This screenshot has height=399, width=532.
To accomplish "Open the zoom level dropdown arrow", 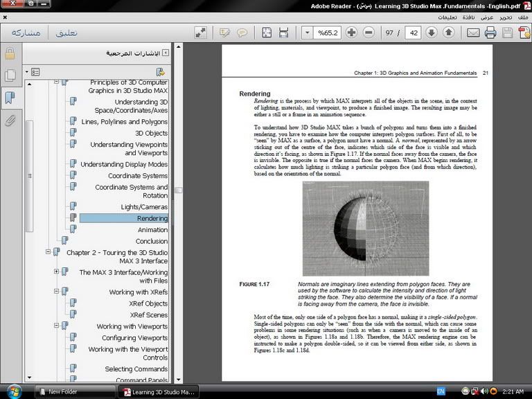I will tap(307, 33).
